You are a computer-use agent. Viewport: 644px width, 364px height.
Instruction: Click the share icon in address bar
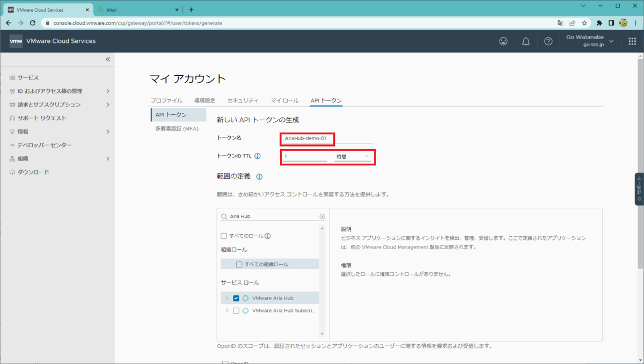click(573, 23)
